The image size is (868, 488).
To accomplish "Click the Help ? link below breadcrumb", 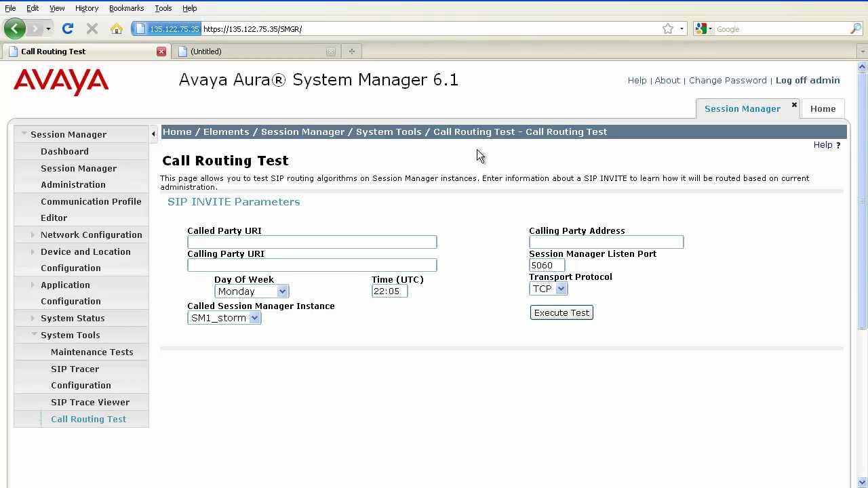I will (827, 145).
